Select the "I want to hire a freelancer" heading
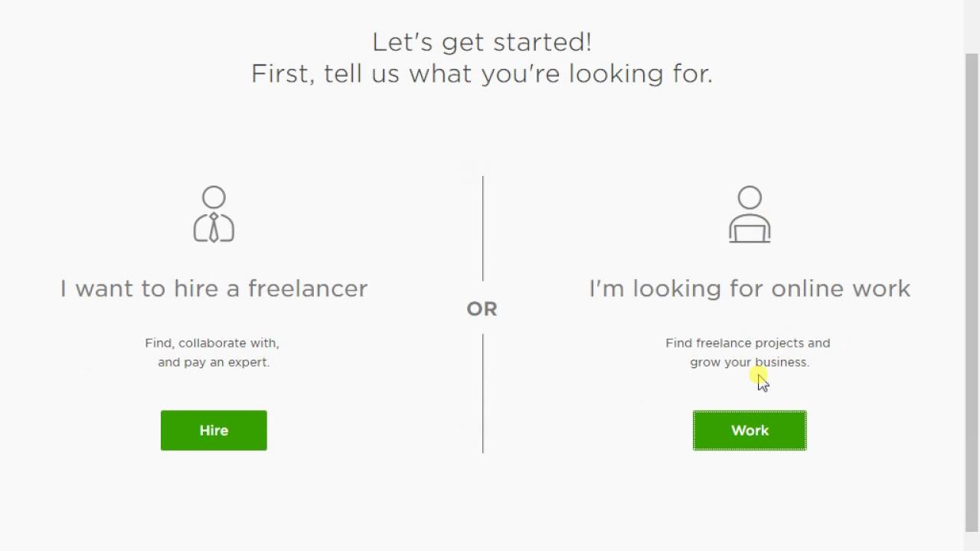 214,289
